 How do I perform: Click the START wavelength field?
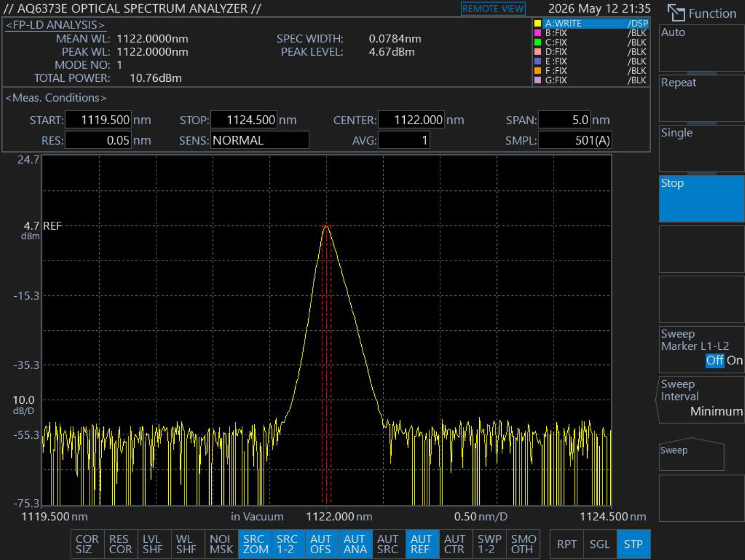pyautogui.click(x=98, y=120)
